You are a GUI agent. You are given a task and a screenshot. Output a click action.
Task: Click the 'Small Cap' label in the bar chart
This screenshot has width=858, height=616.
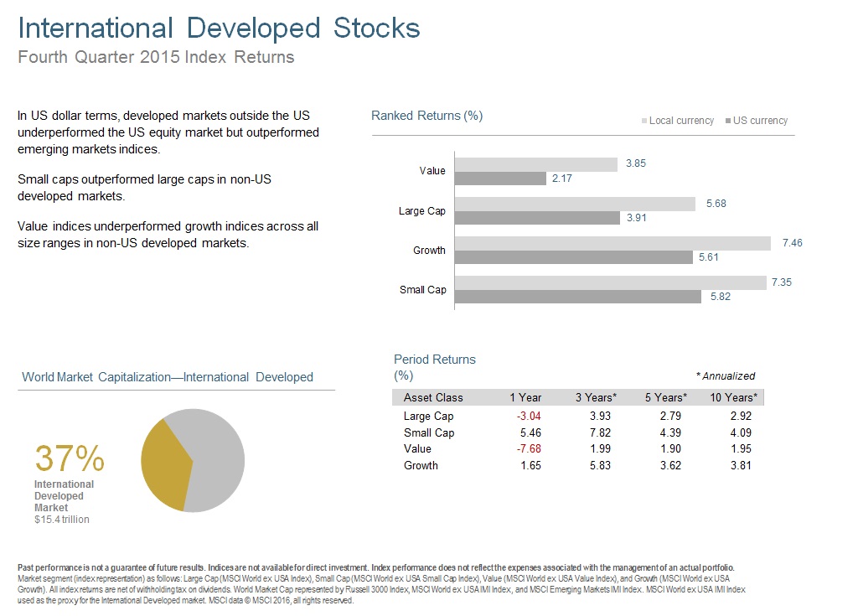point(422,290)
